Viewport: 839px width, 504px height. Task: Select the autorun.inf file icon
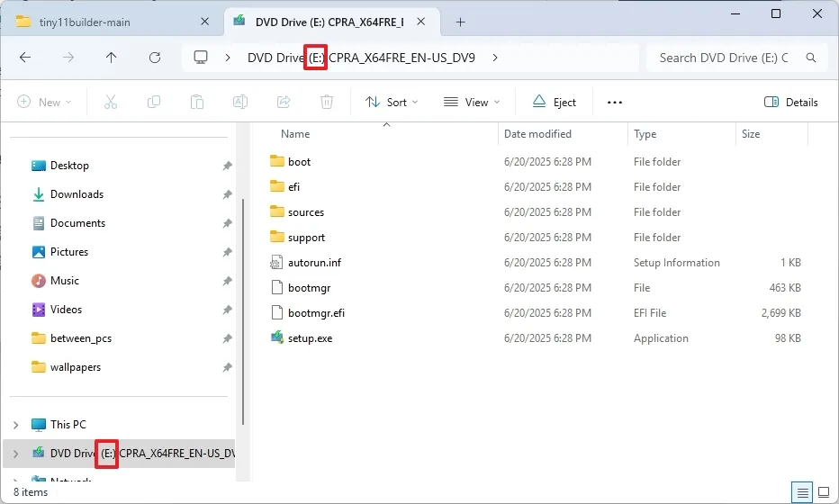tap(276, 262)
